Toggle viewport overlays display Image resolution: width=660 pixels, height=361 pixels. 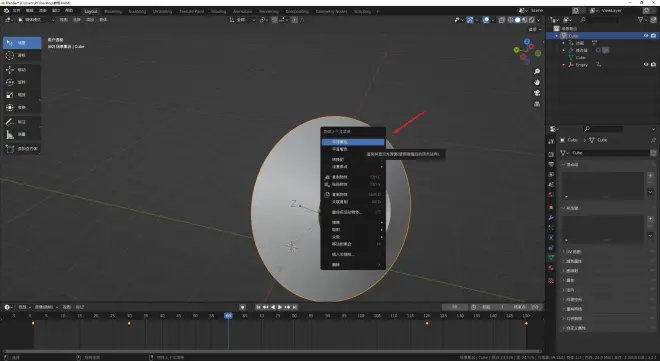pyautogui.click(x=486, y=20)
